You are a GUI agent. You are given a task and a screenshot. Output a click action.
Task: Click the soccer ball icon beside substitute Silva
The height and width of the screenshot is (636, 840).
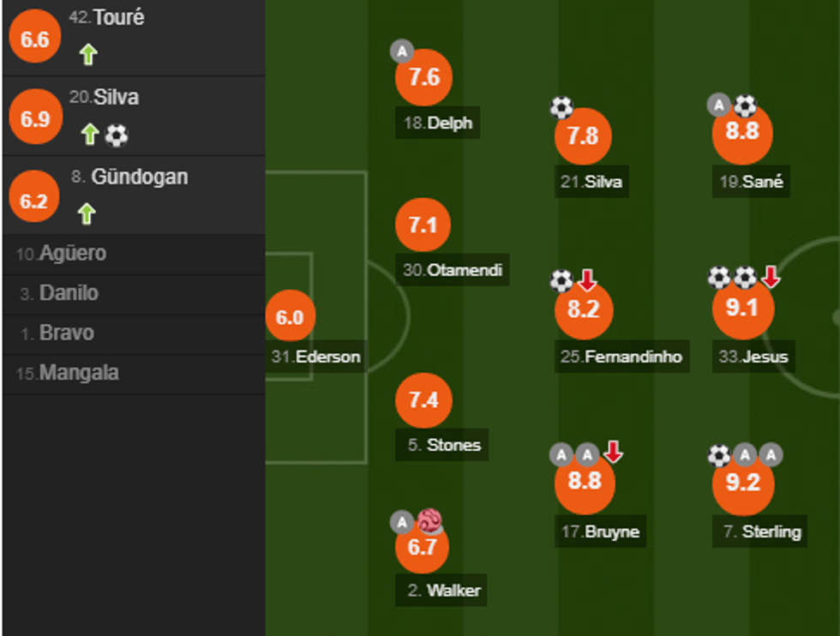(x=117, y=135)
